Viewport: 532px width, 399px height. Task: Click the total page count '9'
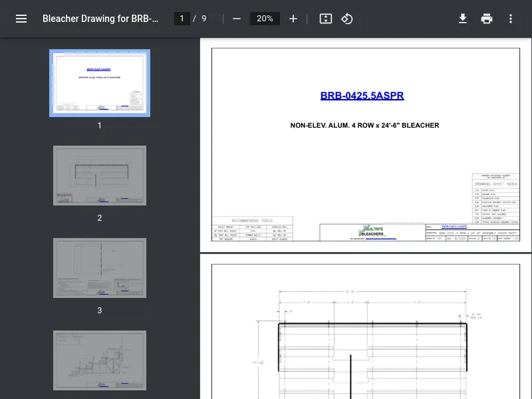(x=204, y=19)
